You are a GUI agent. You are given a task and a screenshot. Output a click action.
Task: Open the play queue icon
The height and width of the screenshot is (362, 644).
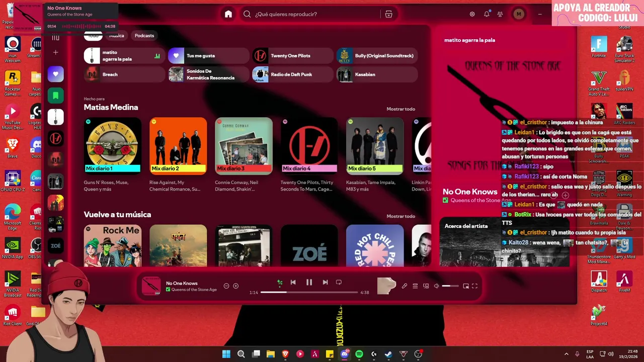click(415, 286)
